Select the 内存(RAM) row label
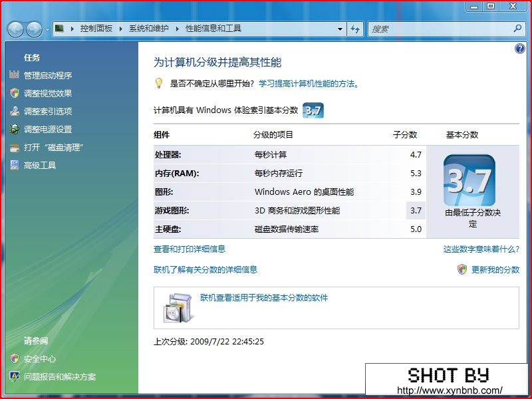Viewport: 532px width, 399px height. 177,174
